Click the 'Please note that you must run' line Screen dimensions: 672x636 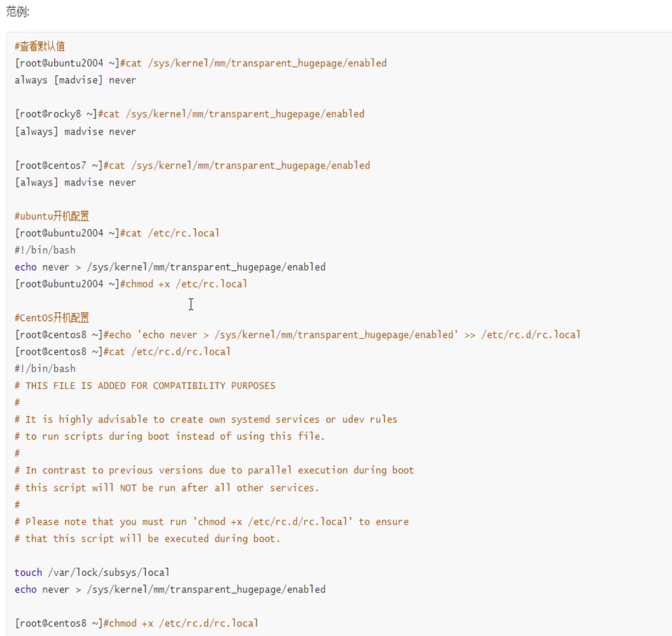point(211,522)
